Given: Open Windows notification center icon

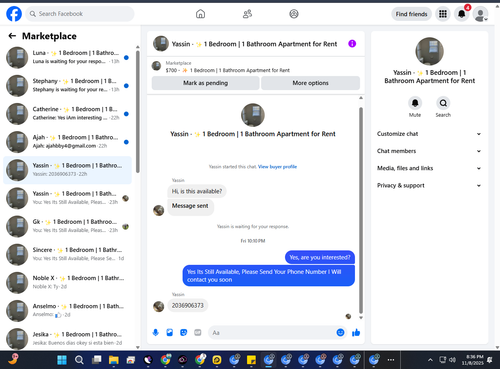Looking at the screenshot, I should [490, 360].
